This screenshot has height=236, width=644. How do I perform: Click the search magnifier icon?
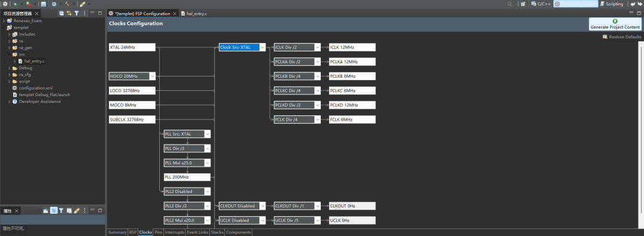[x=510, y=4]
